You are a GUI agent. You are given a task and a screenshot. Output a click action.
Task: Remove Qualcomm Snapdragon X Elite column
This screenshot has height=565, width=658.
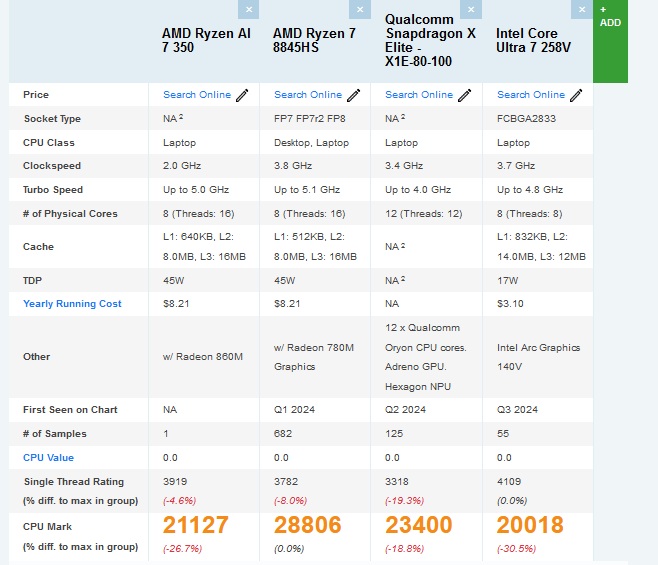[471, 9]
